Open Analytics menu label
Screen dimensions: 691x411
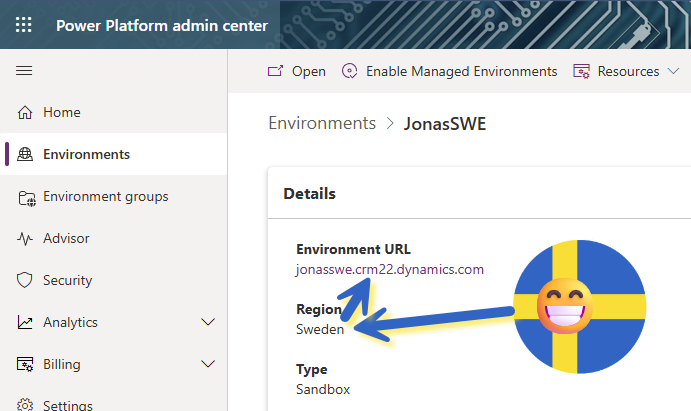[x=70, y=322]
